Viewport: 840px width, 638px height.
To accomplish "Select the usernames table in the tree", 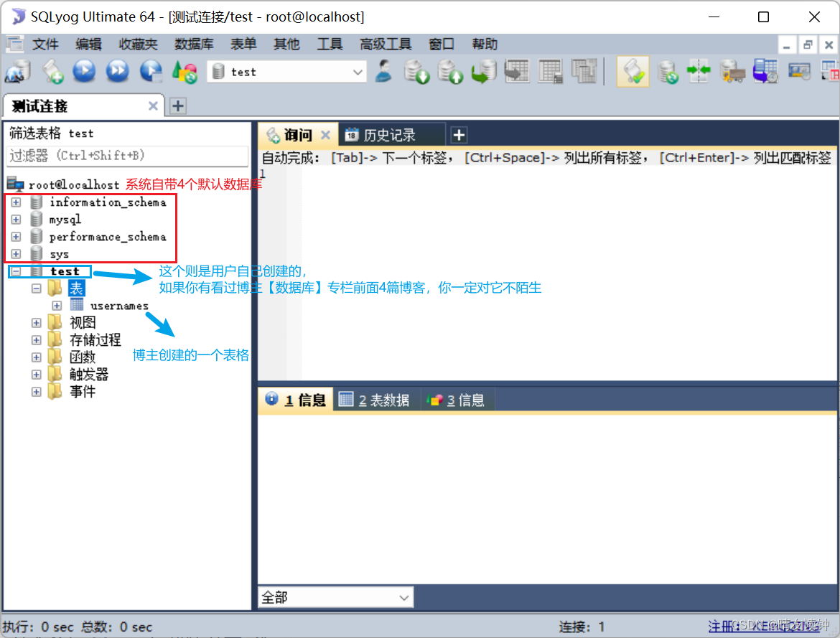I will [x=119, y=305].
